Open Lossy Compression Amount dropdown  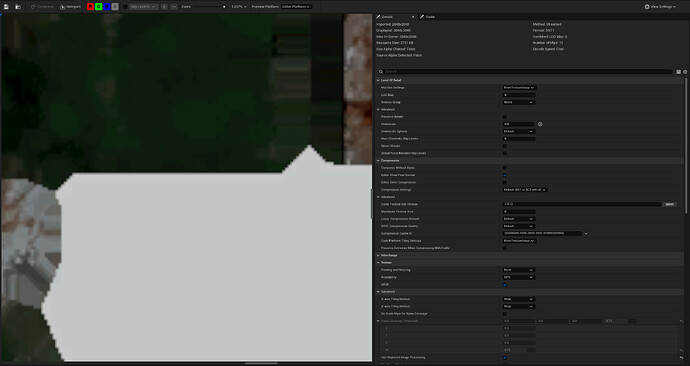(x=519, y=219)
